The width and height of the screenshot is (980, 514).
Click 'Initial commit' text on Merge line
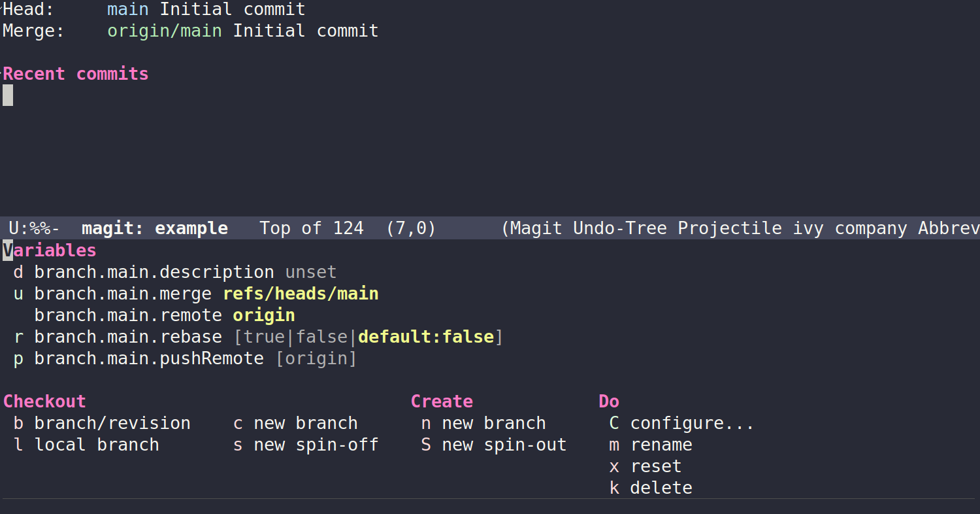[x=306, y=31]
